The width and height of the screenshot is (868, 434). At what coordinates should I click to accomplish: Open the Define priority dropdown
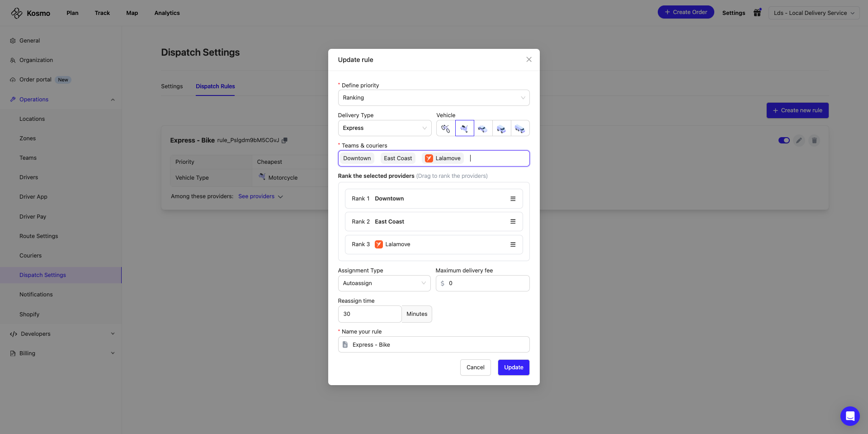pyautogui.click(x=434, y=98)
